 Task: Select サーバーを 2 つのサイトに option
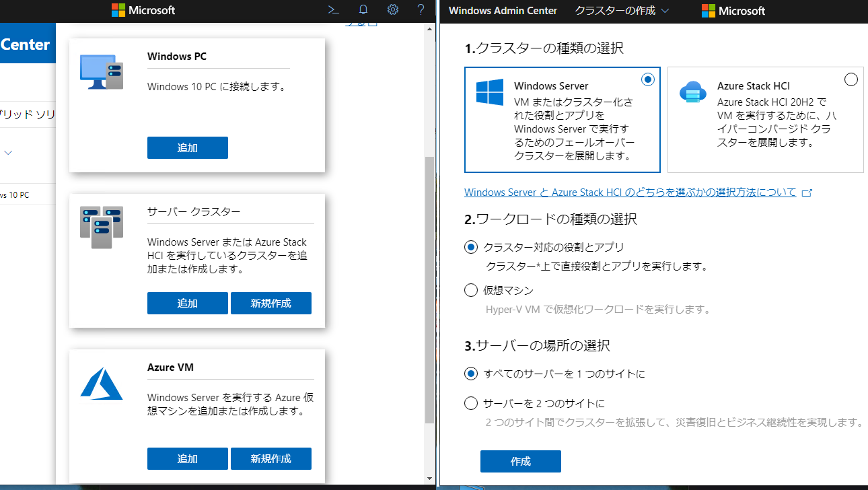tap(471, 403)
